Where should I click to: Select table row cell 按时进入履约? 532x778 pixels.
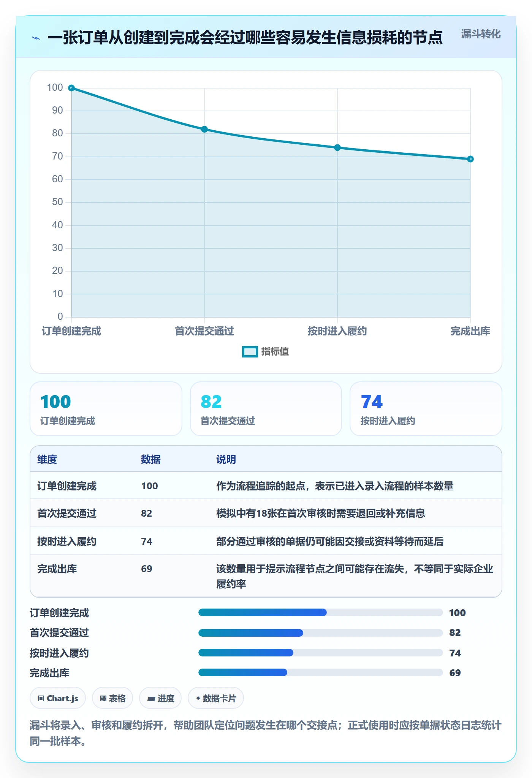[67, 541]
